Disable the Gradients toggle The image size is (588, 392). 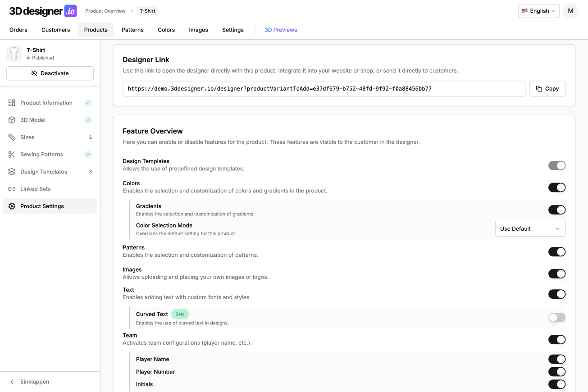[556, 210]
